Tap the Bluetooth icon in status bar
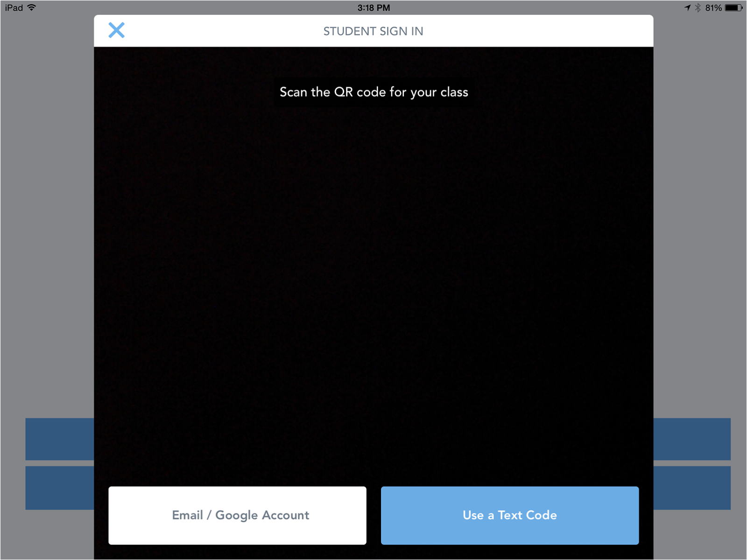Viewport: 747px width, 560px height. coord(698,7)
